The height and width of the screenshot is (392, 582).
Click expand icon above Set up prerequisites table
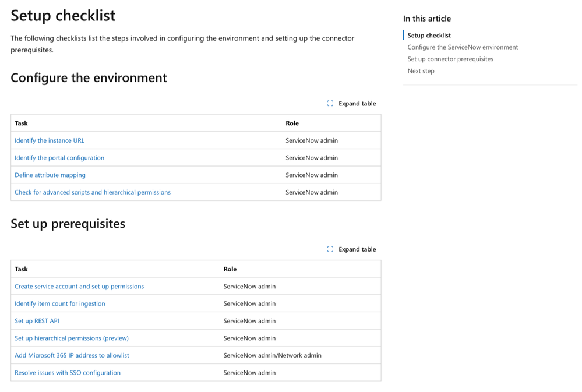330,249
